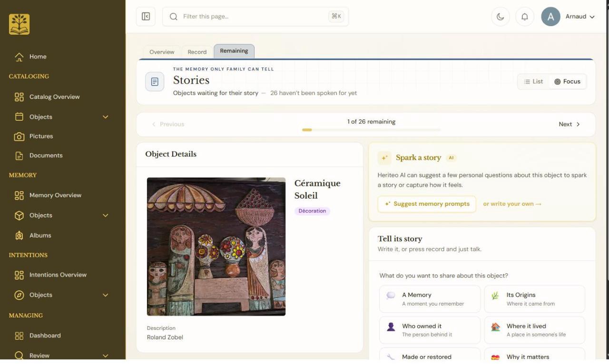The image size is (609, 364).
Task: Choose the Why it matters option
Action: click(534, 354)
